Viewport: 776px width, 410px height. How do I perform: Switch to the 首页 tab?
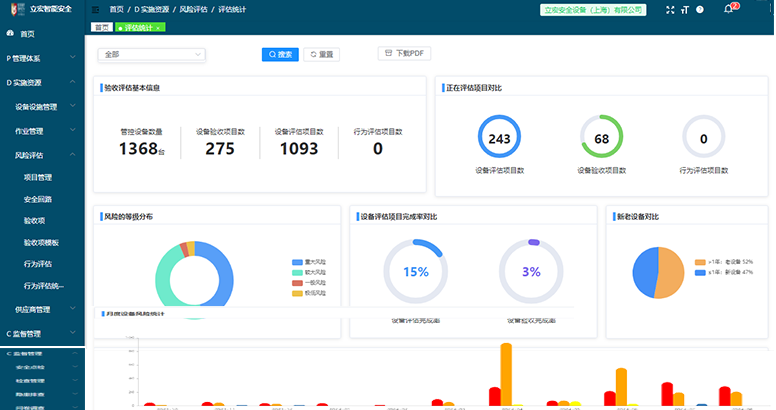pos(101,28)
